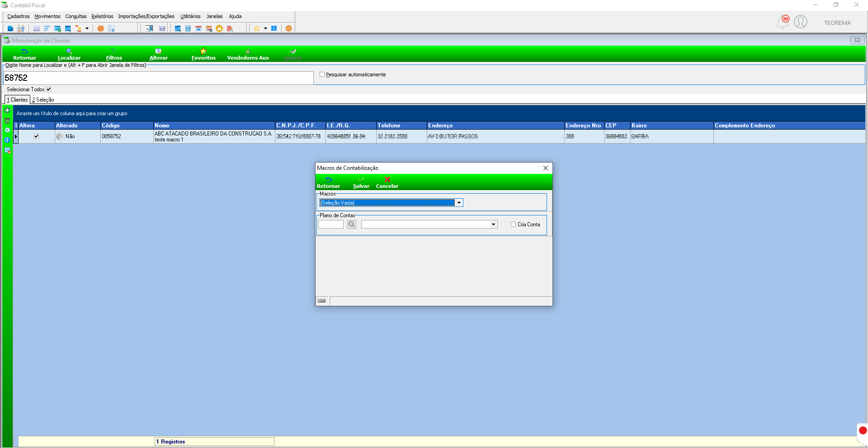
Task: Click the magnifier search button in Plano de Contas
Action: 352,224
